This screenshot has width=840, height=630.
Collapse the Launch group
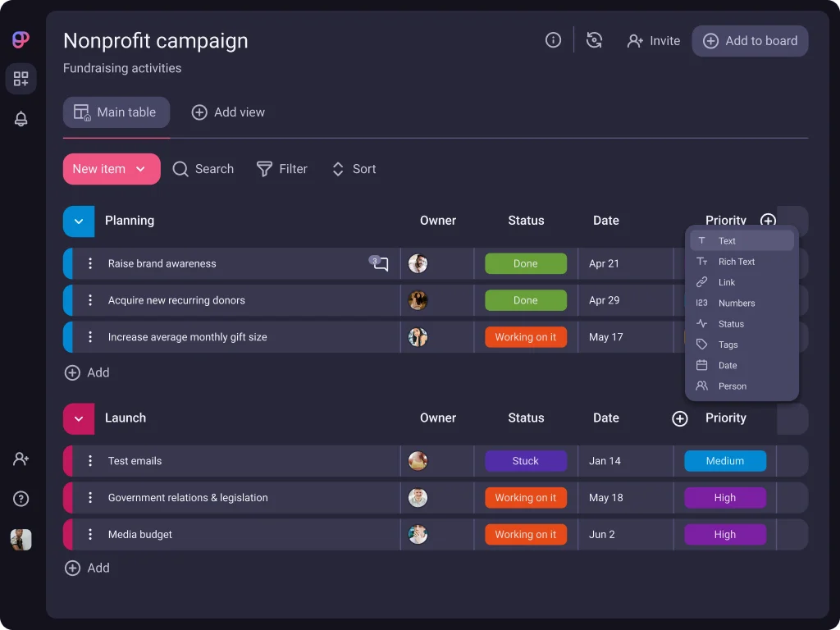pos(78,418)
